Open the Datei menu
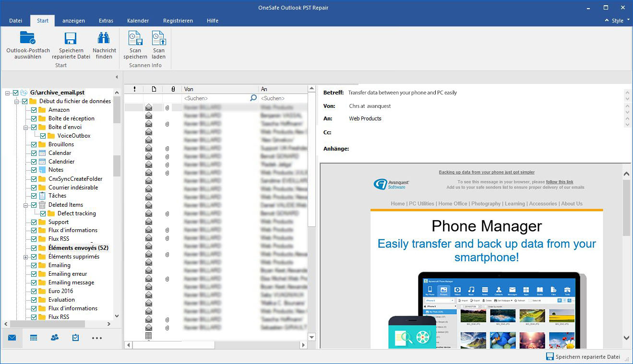 click(x=16, y=21)
